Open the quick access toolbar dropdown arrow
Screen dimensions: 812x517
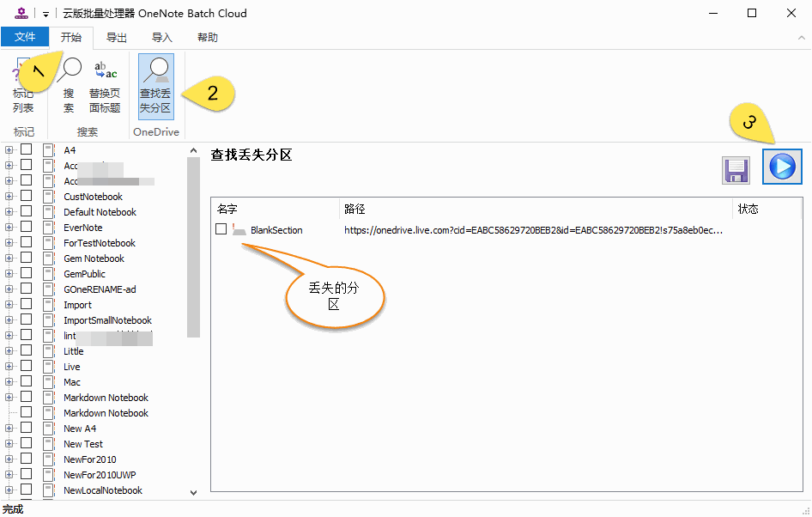pos(45,14)
